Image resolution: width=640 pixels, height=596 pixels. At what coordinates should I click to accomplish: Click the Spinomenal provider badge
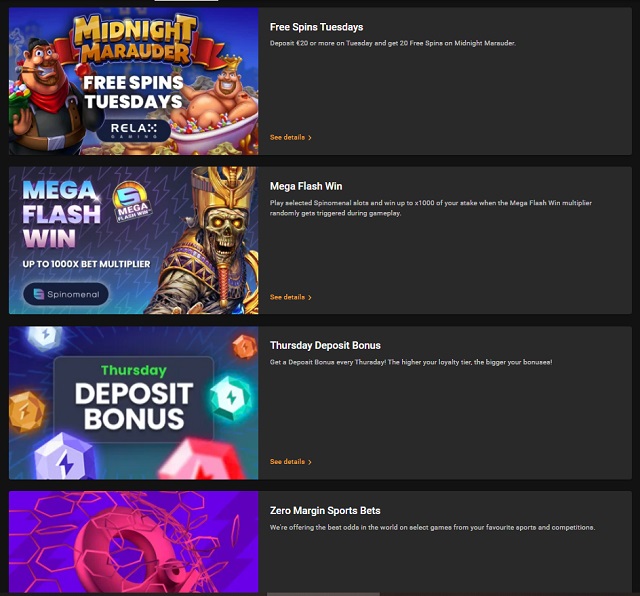point(66,294)
